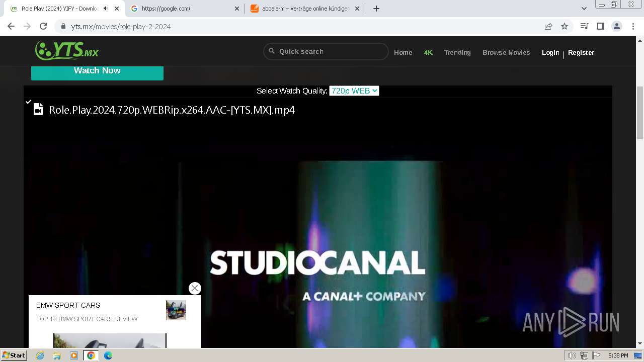Open the Trending page

[x=457, y=52]
